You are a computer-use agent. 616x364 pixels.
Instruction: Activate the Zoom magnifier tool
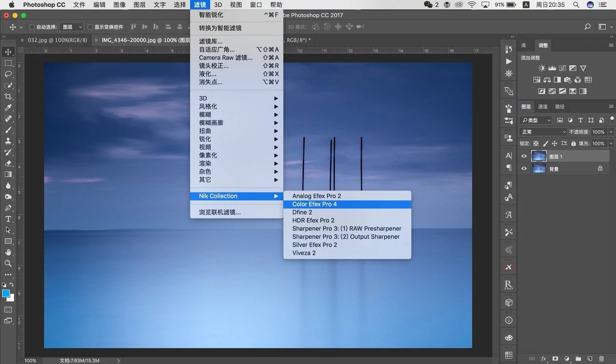coord(8,263)
